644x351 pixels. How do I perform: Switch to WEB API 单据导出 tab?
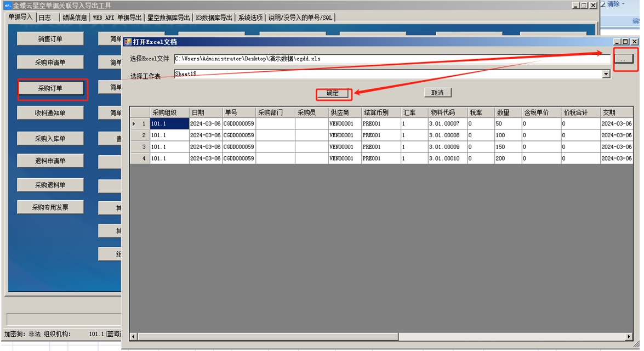[117, 18]
